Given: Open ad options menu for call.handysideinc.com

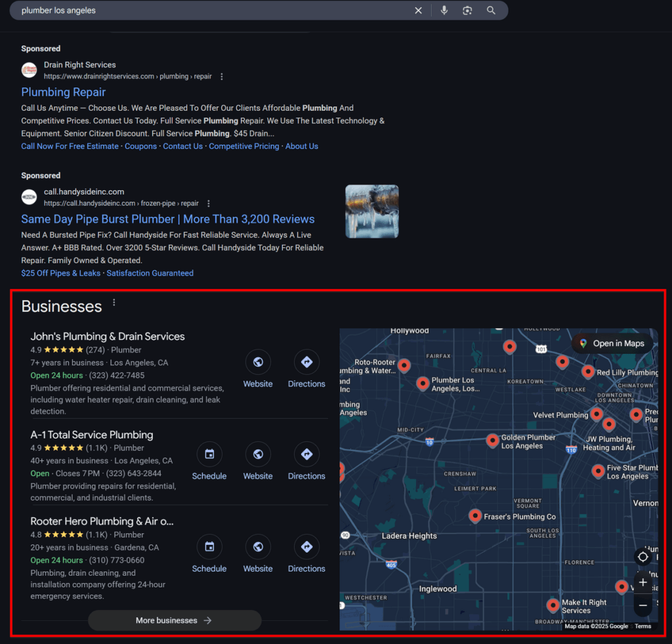Looking at the screenshot, I should pos(208,204).
